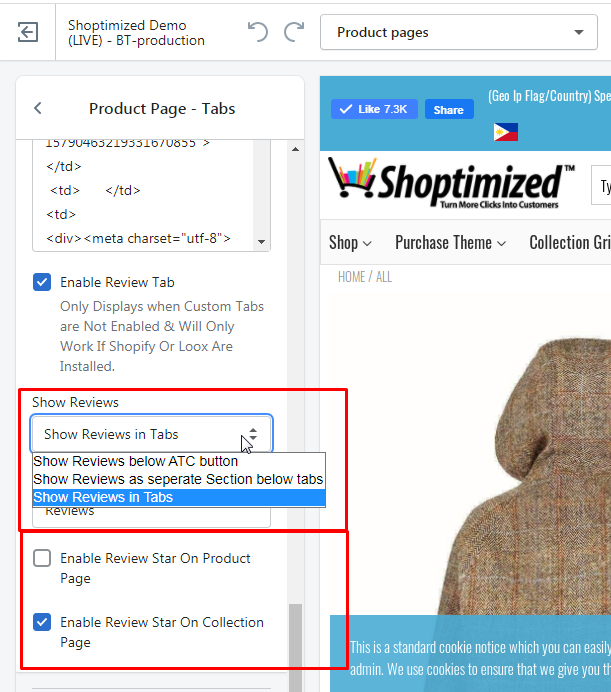Click the Product Page - Tabs heading
Image resolution: width=611 pixels, height=692 pixels.
(162, 109)
